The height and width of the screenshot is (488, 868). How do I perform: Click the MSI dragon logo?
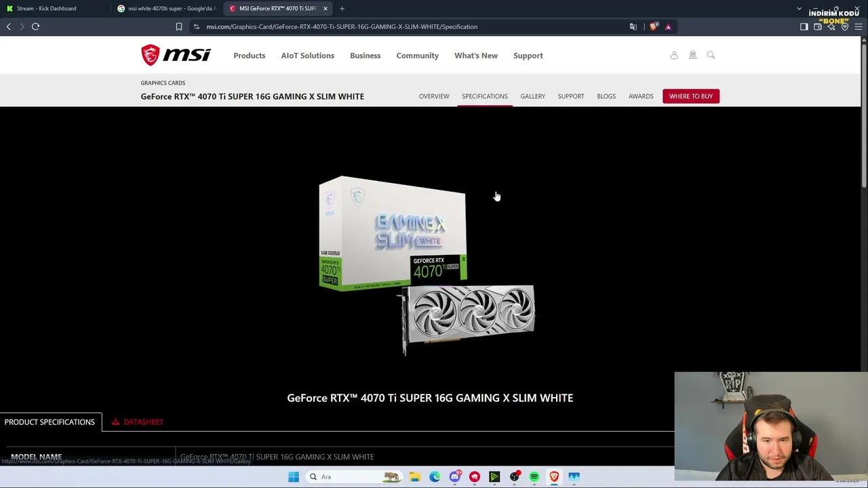[176, 55]
